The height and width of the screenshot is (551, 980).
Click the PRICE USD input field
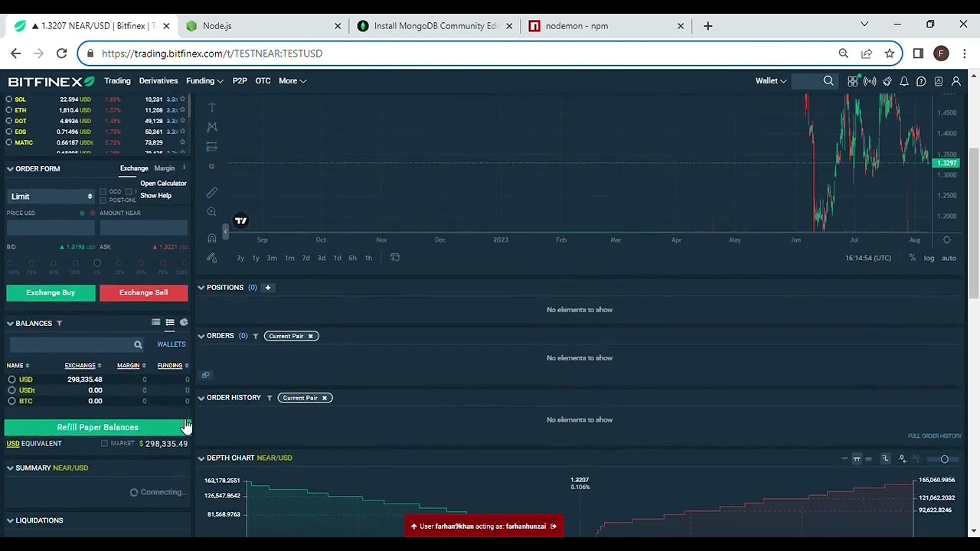click(51, 227)
